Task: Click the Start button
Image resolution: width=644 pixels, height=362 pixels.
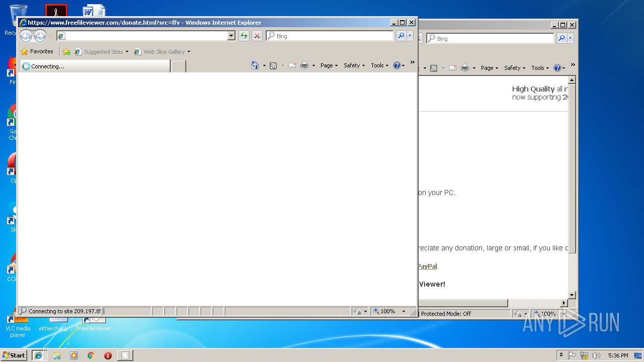Action: [14, 355]
